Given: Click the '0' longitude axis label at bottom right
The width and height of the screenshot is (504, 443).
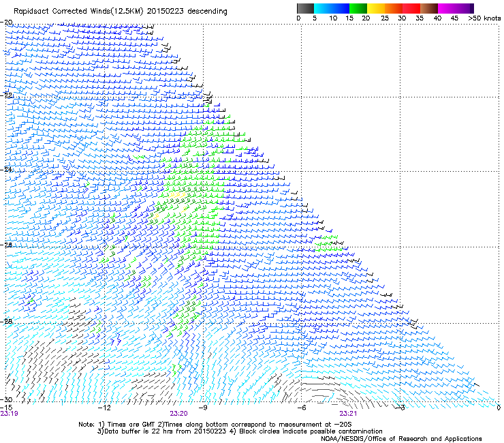Looking at the screenshot, I should (x=499, y=408).
